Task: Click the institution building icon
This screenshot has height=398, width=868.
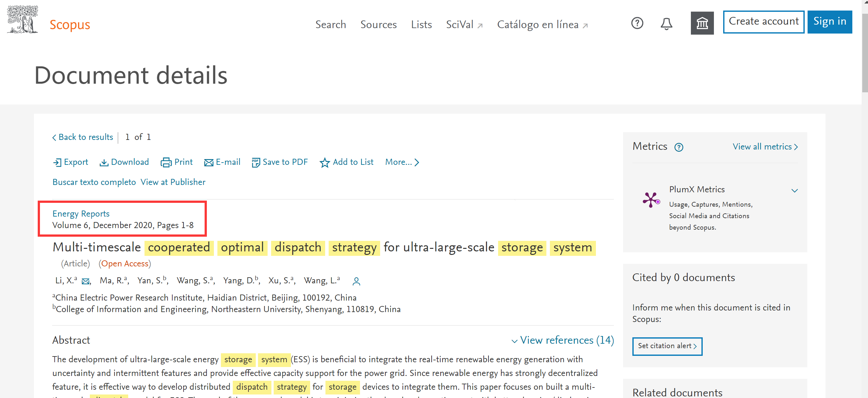Action: (702, 23)
